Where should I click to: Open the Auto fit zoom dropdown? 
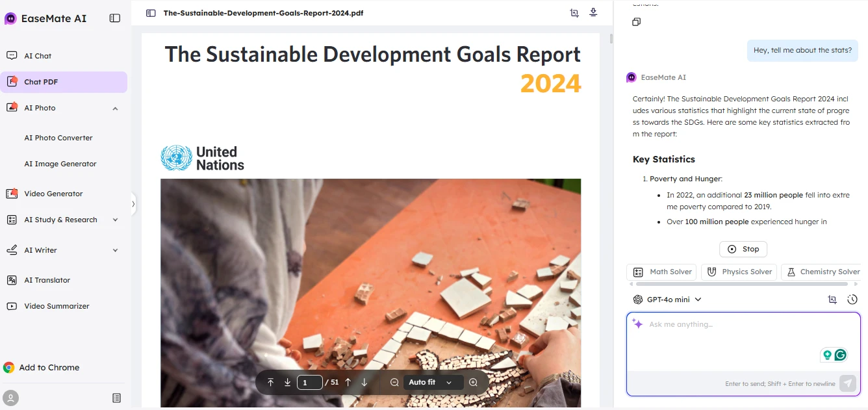pyautogui.click(x=433, y=382)
